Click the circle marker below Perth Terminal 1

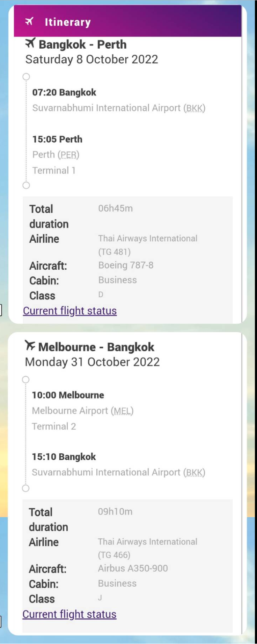(x=26, y=185)
